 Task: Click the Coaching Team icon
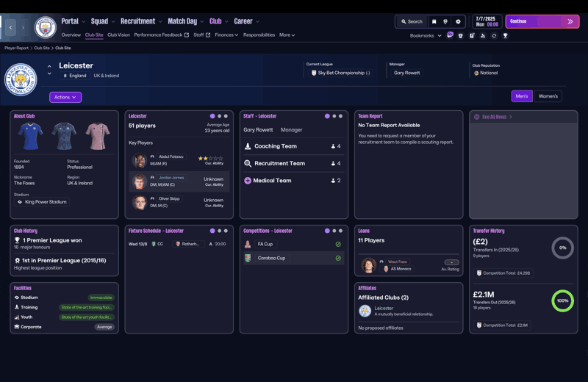pos(248,146)
